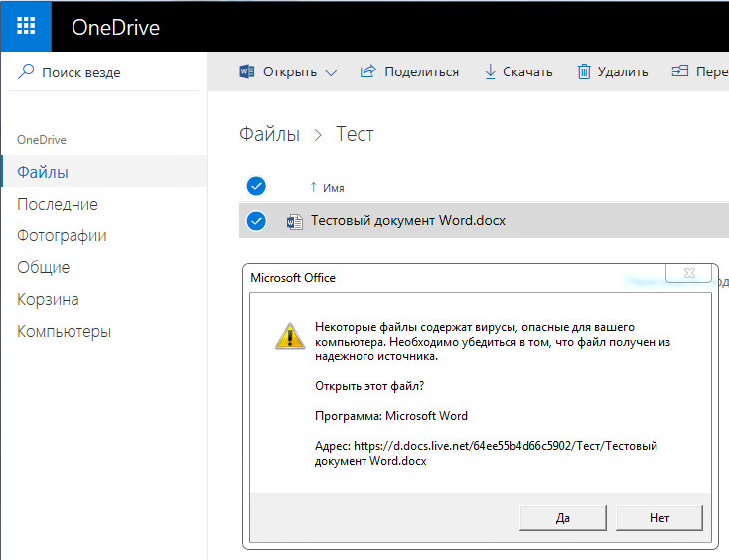This screenshot has width=729, height=560.
Task: Open the app launcher waffle icon
Action: pyautogui.click(x=26, y=26)
